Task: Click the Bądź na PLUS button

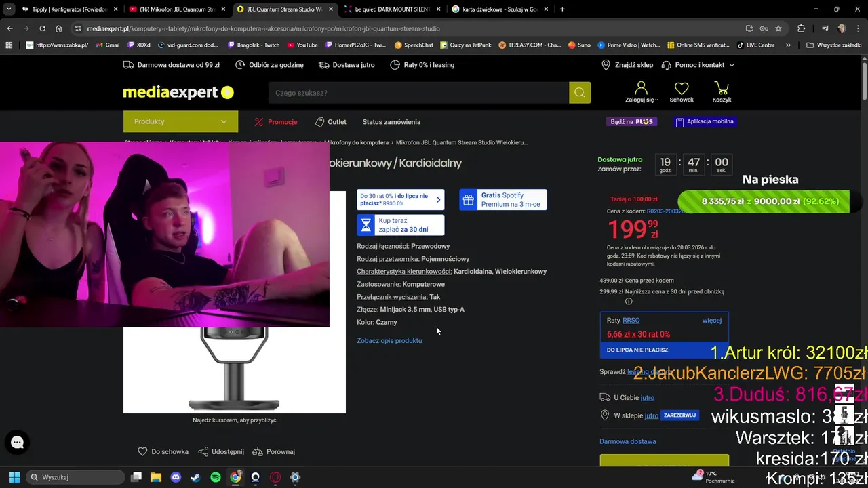Action: coord(631,121)
